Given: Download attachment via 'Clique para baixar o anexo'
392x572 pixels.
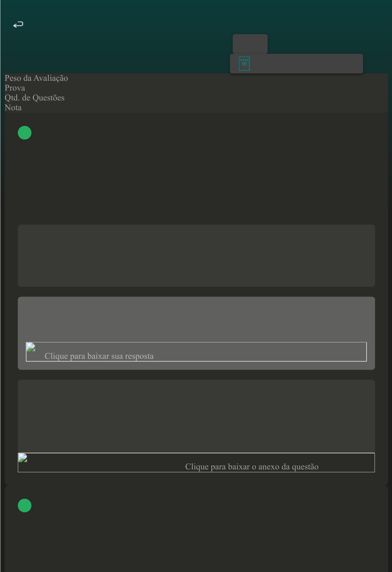Looking at the screenshot, I should click(x=252, y=466).
